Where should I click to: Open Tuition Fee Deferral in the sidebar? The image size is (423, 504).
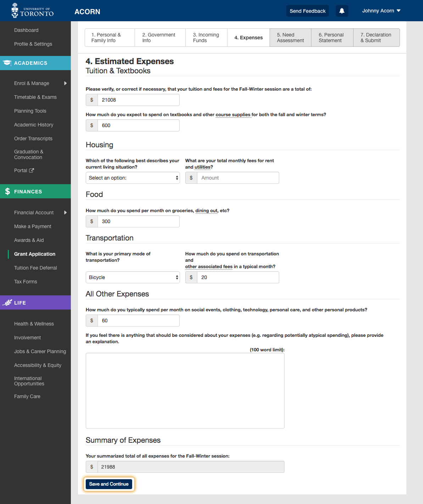click(35, 268)
